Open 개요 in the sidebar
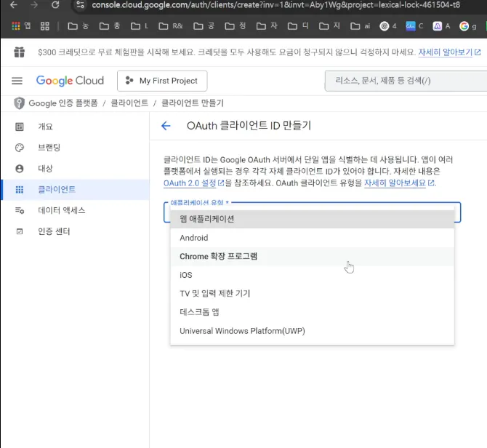This screenshot has height=448, width=487. coord(75,127)
